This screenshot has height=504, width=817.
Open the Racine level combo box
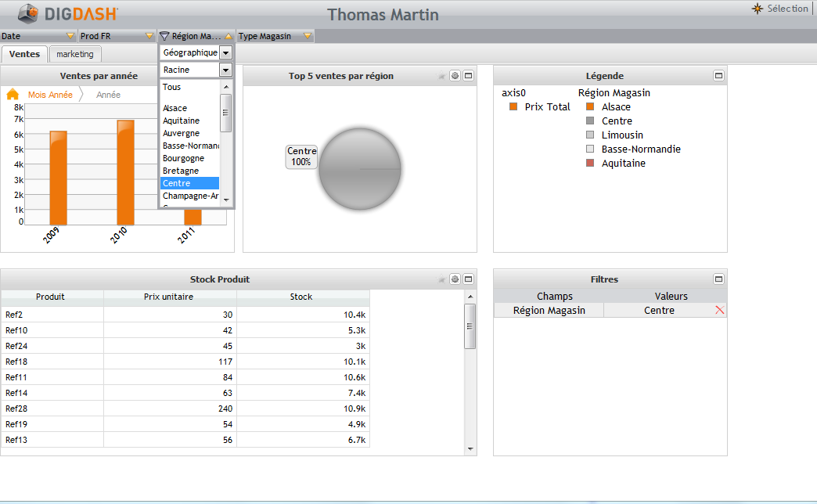pos(225,70)
